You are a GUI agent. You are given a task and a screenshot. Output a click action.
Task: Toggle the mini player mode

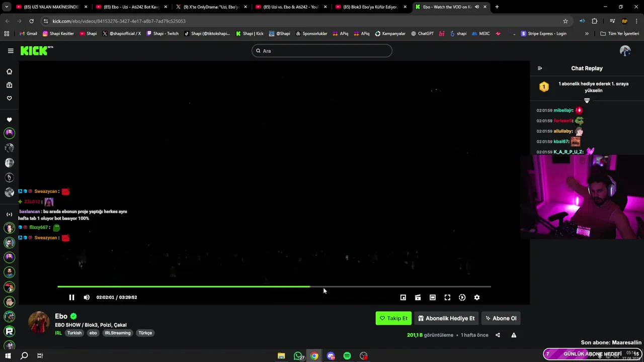click(x=403, y=297)
